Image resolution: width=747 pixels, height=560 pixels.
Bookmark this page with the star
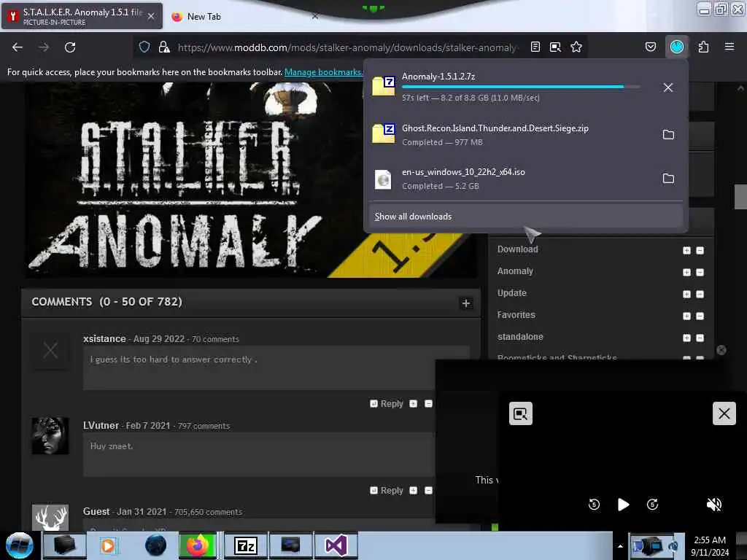576,47
